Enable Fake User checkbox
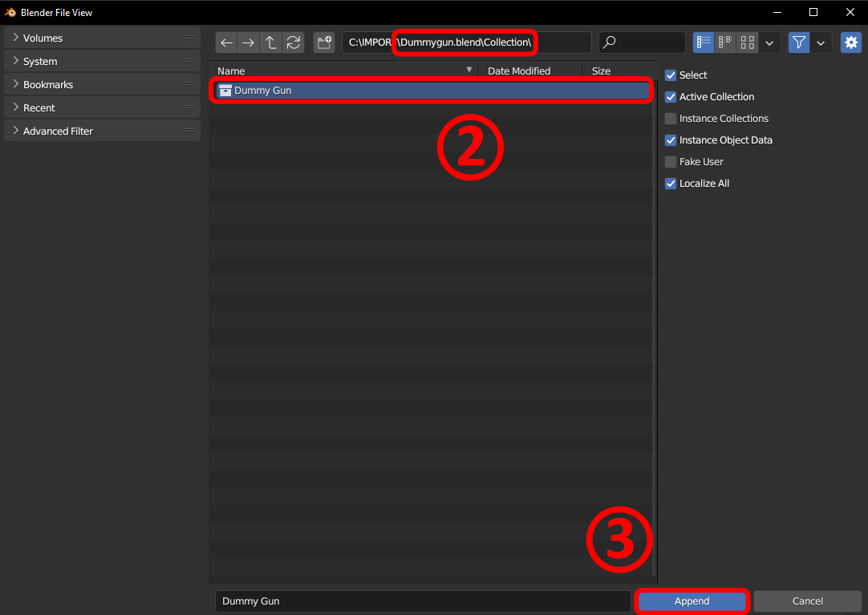Screen dimensions: 868x615 pyautogui.click(x=671, y=161)
